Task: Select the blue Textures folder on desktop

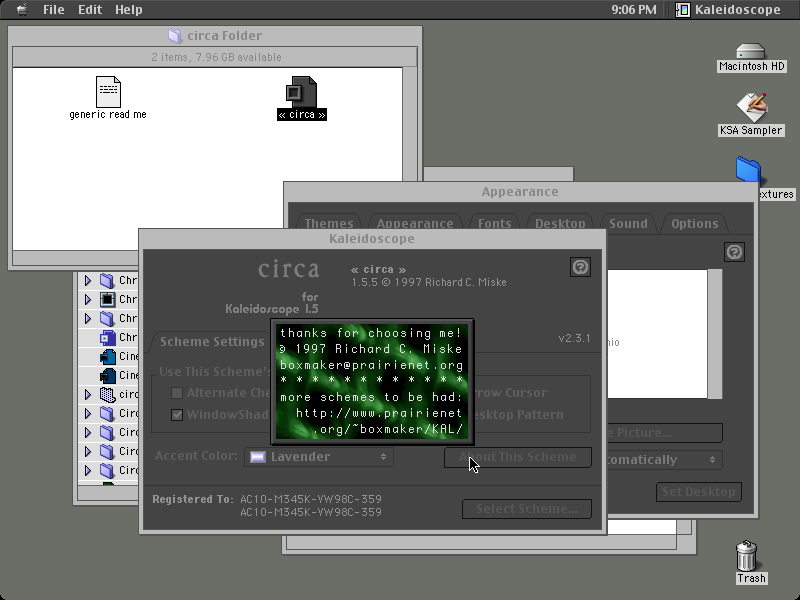Action: click(748, 169)
